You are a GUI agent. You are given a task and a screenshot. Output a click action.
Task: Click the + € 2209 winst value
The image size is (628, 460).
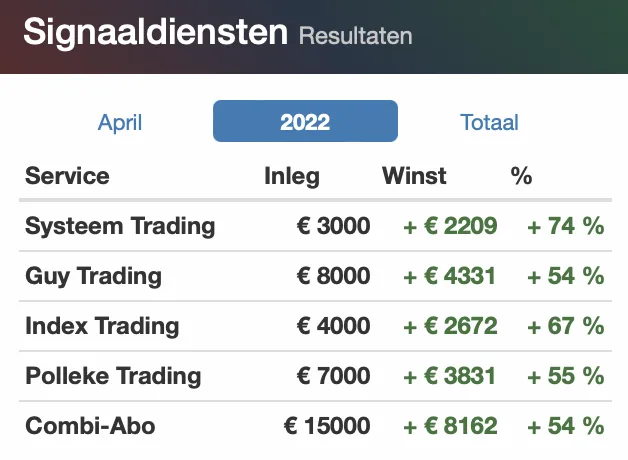[x=450, y=226]
